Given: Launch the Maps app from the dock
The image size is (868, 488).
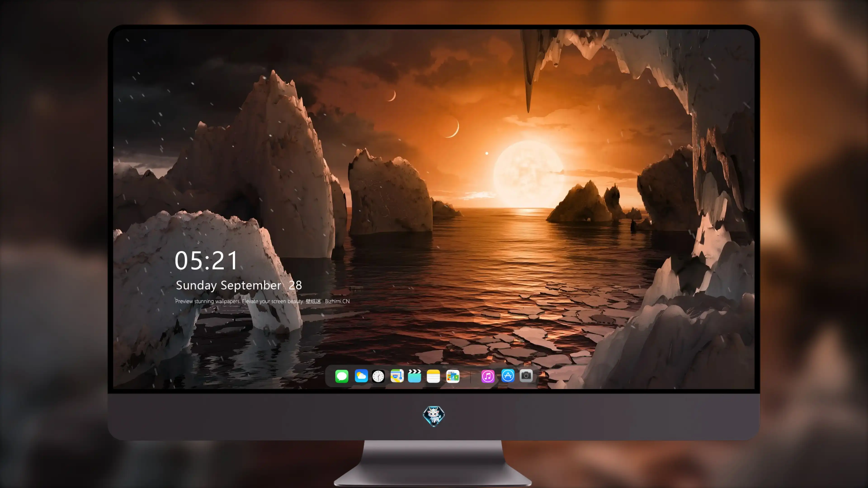Looking at the screenshot, I should pos(397,376).
